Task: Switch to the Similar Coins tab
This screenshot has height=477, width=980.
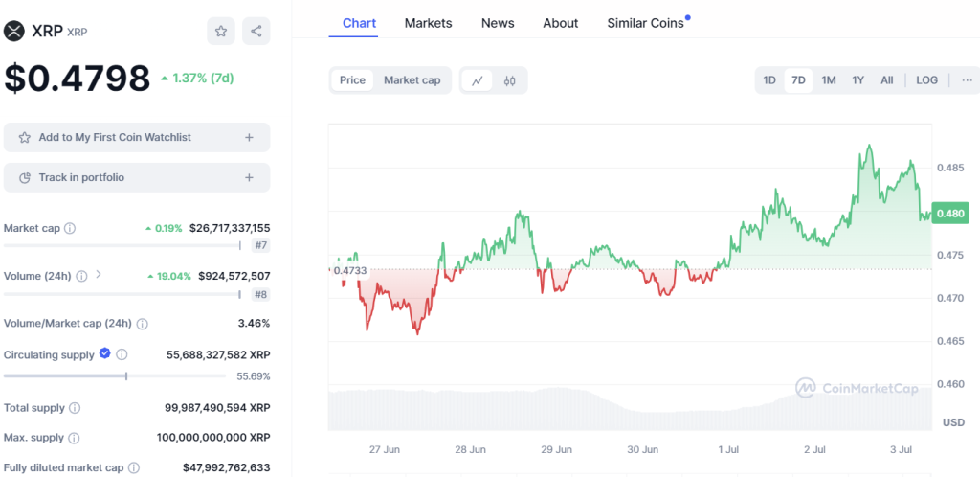Action: coord(646,23)
